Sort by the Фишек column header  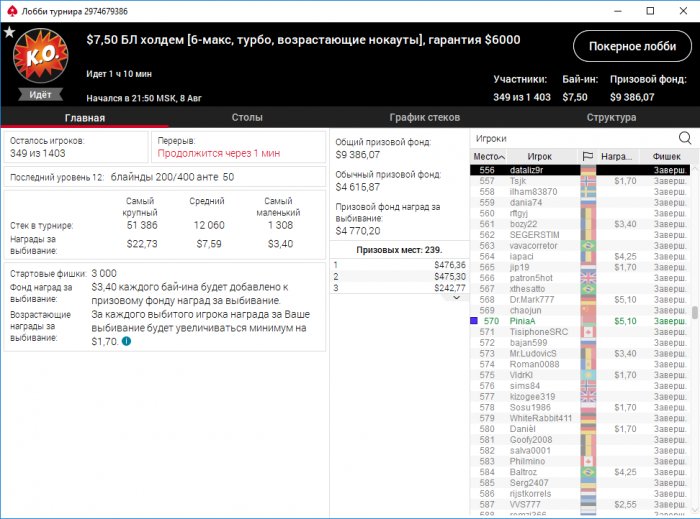[666, 156]
